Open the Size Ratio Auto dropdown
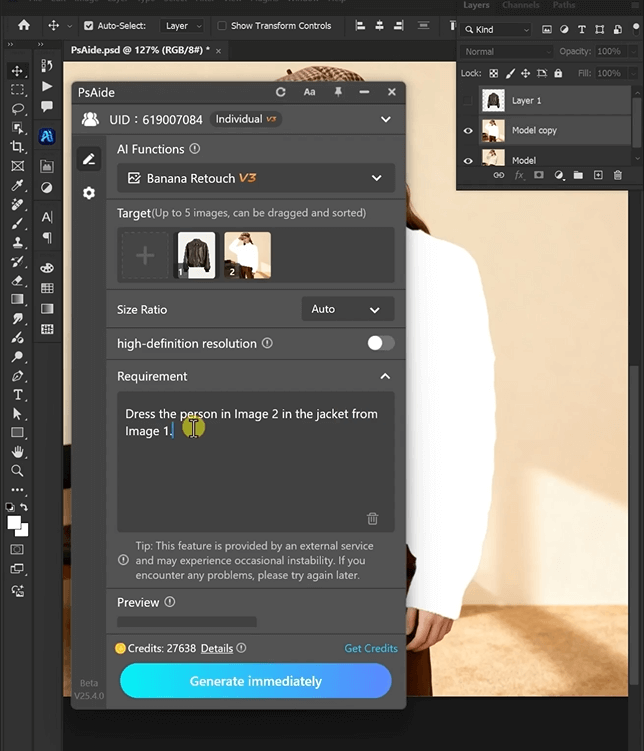This screenshot has width=644, height=751. pos(348,309)
